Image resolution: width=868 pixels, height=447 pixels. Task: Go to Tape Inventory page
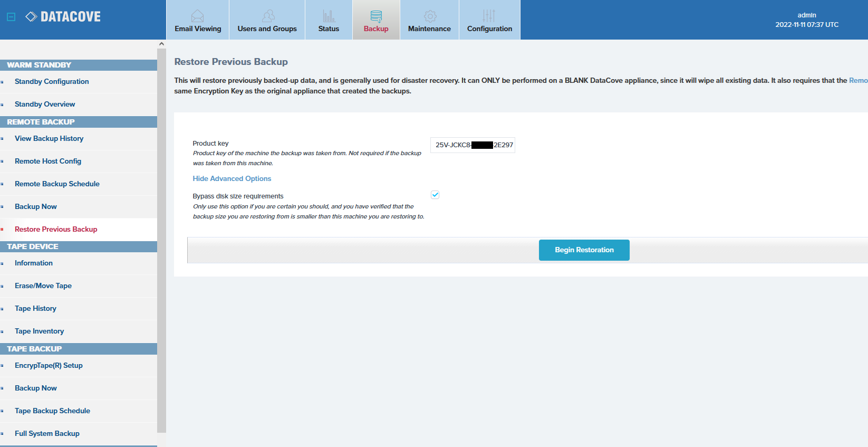coord(39,331)
